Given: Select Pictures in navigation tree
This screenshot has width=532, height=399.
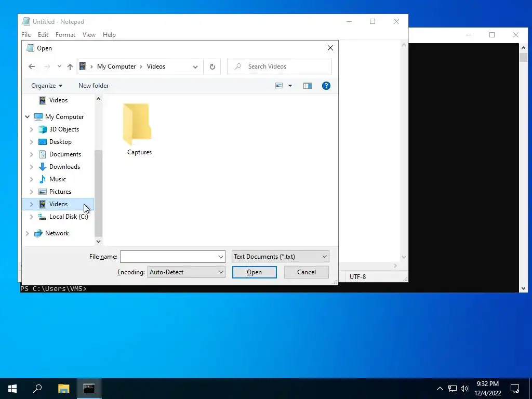Looking at the screenshot, I should pyautogui.click(x=60, y=192).
